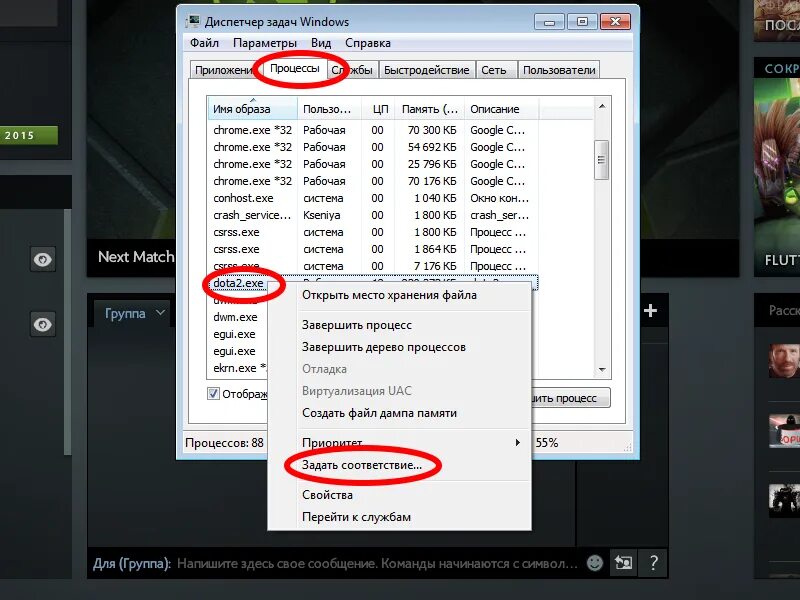Maximize the Task Manager window
Image resolution: width=800 pixels, height=600 pixels.
coord(582,22)
